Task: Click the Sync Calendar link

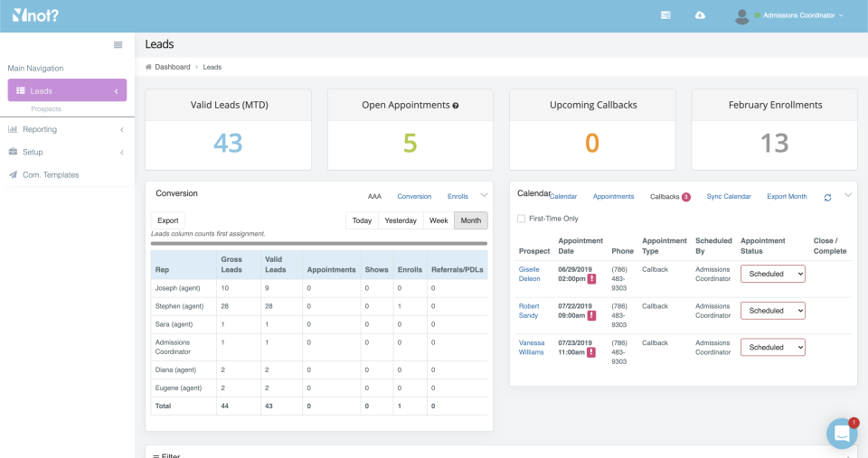Action: (x=729, y=196)
